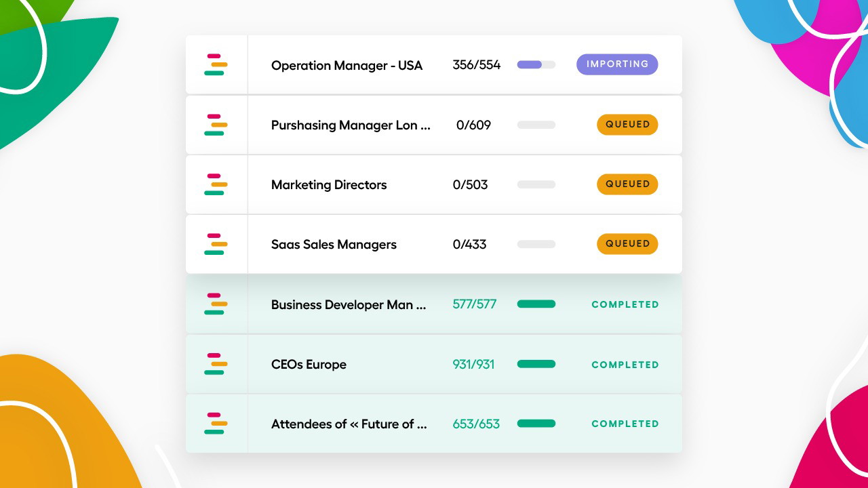This screenshot has height=488, width=868.
Task: Click QUEUED badge on Purshasing Manager row
Action: pos(627,125)
